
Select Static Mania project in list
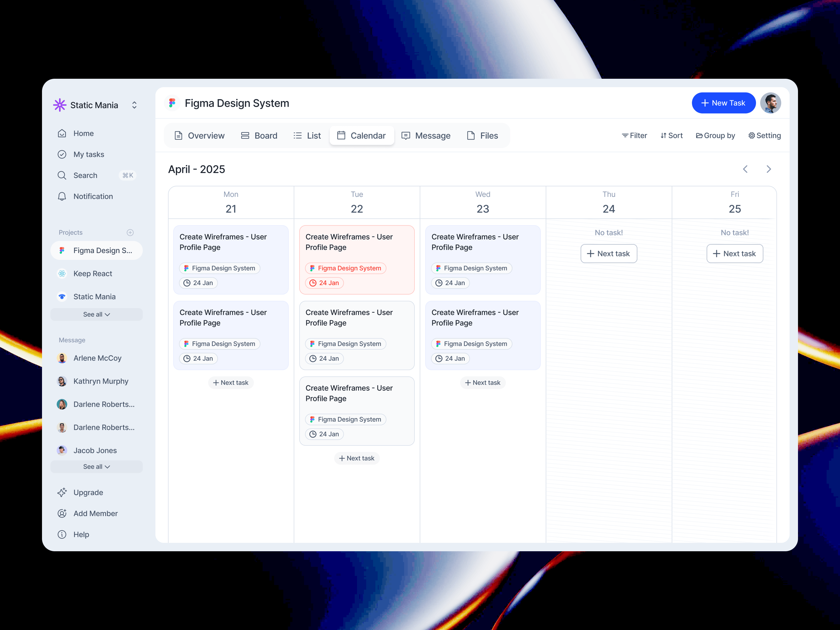(x=96, y=297)
